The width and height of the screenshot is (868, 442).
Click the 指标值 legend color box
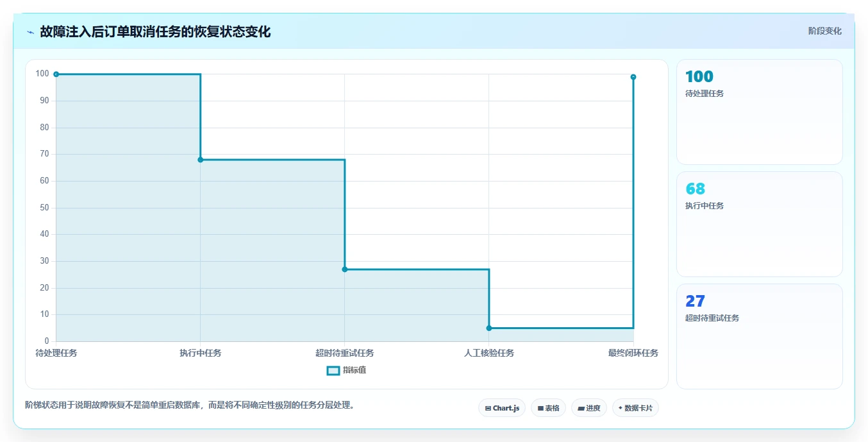tap(333, 370)
